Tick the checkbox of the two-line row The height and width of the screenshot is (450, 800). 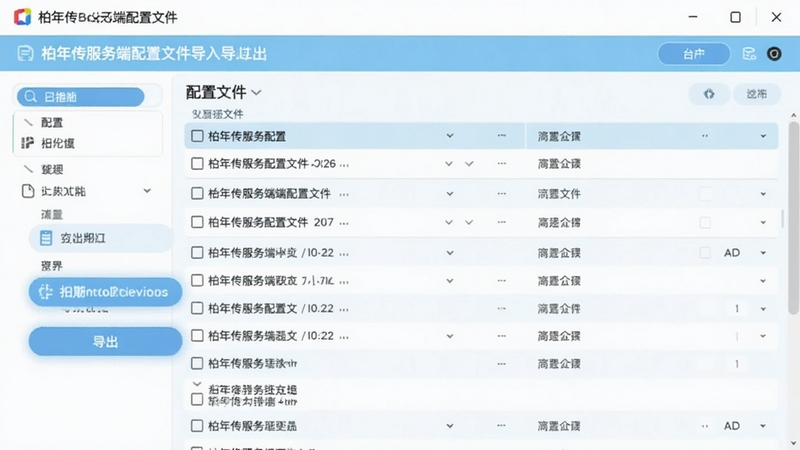coord(197,399)
